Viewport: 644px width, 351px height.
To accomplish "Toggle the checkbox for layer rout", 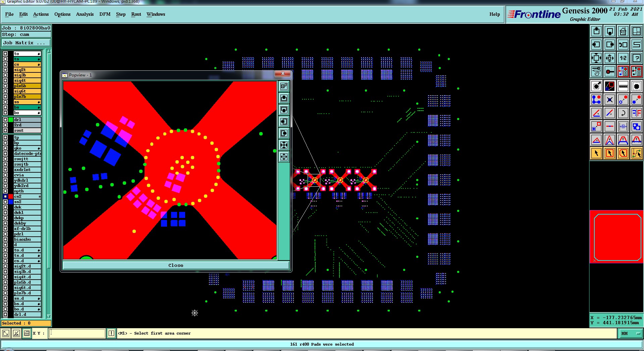I will click(5, 130).
